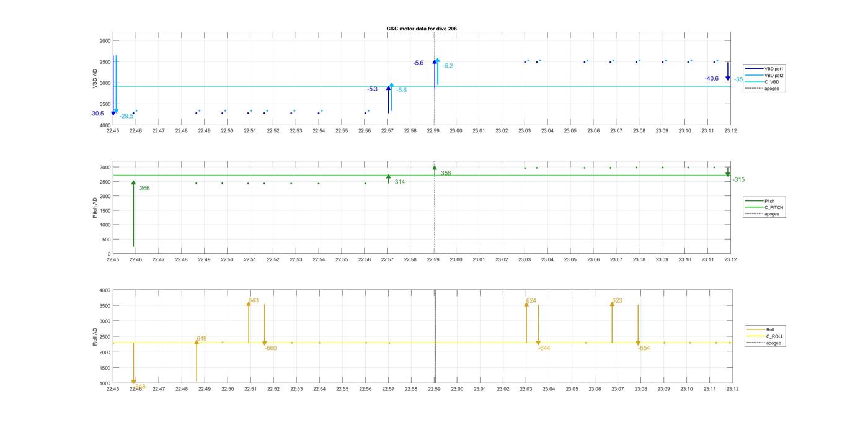This screenshot has width=868, height=430.
Task: Click the 356 pitch data label
Action: tap(446, 173)
